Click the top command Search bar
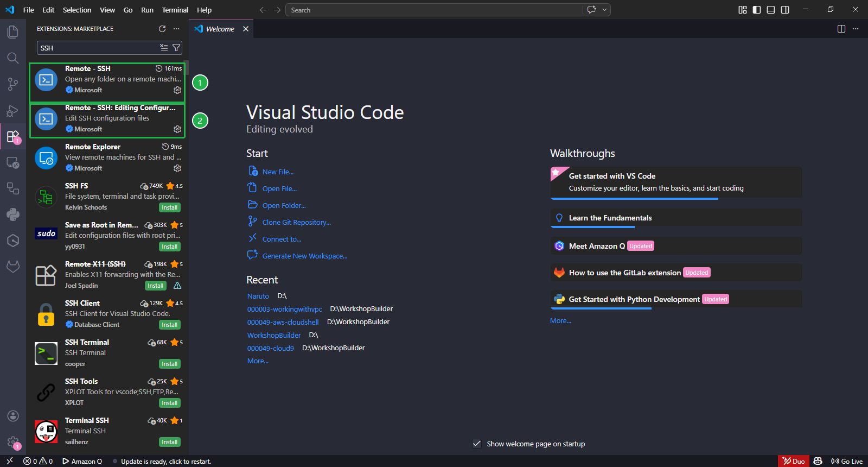868x467 pixels. coord(449,10)
